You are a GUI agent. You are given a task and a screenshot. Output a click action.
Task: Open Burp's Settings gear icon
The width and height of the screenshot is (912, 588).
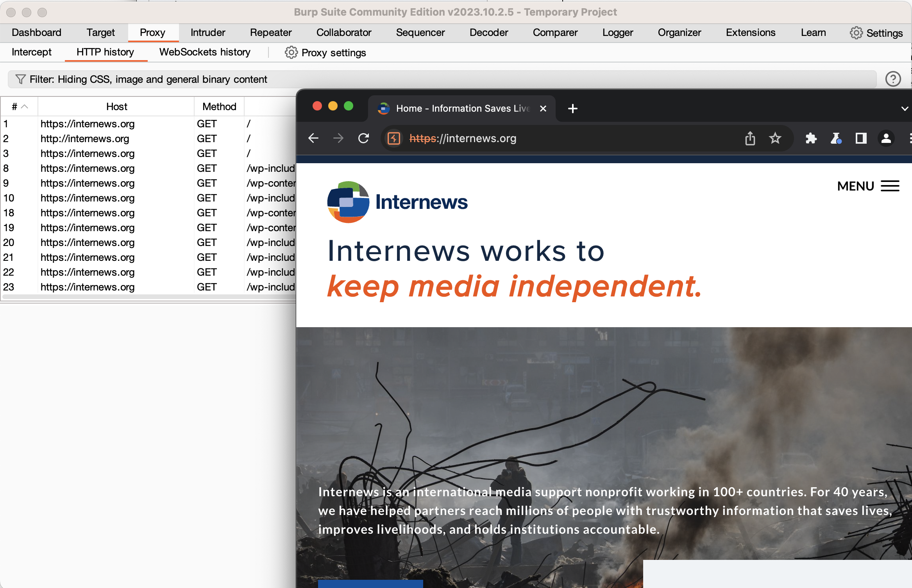pyautogui.click(x=857, y=33)
